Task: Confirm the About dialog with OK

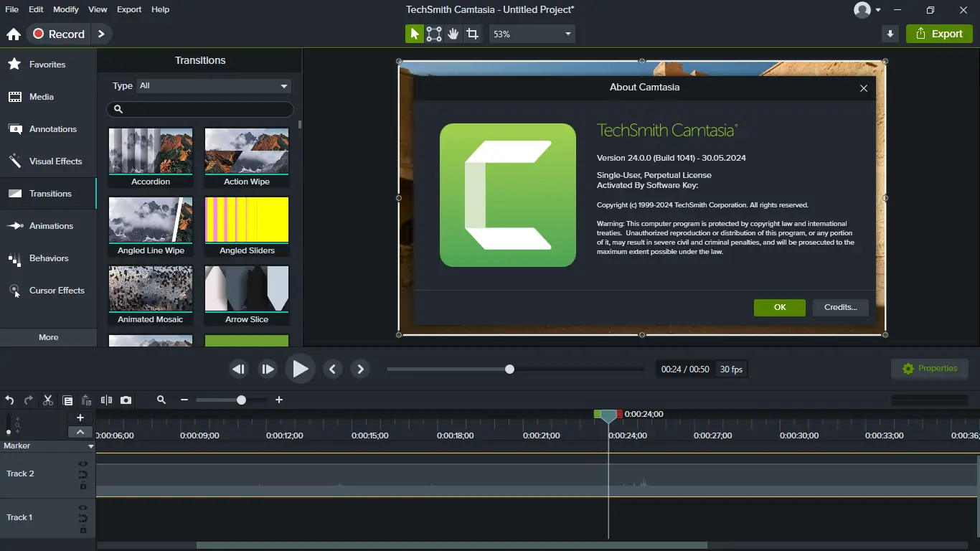Action: click(780, 307)
